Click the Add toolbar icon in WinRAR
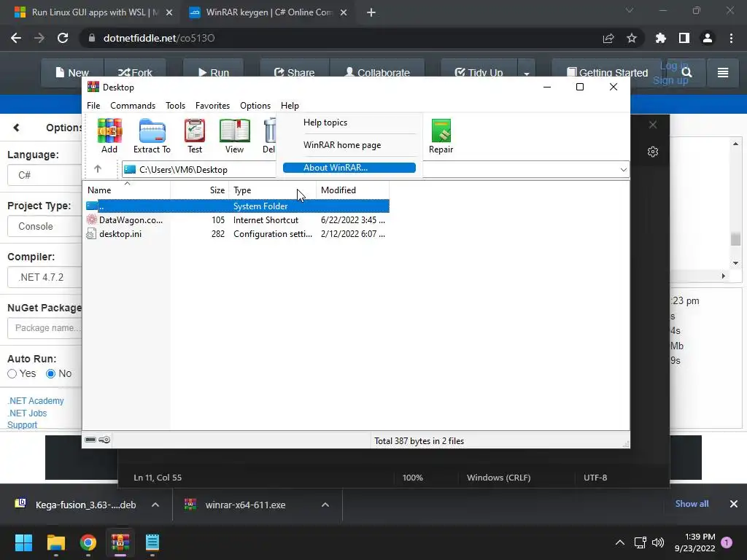The width and height of the screenshot is (747, 560). click(x=109, y=136)
